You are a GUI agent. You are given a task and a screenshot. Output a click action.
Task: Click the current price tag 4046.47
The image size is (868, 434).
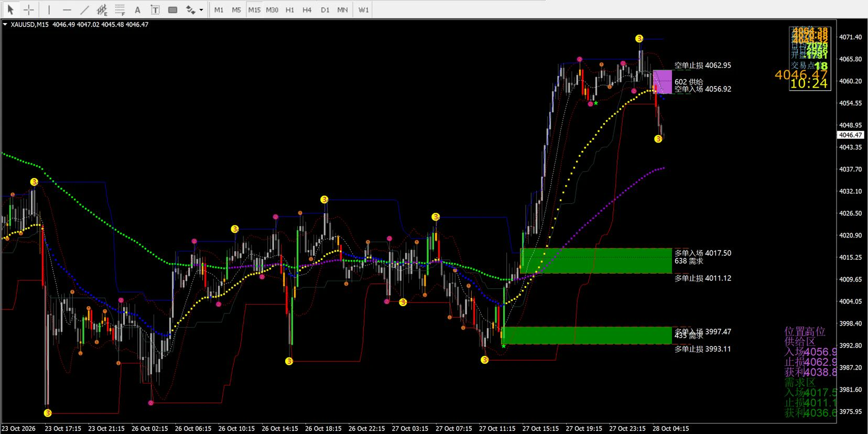[850, 135]
